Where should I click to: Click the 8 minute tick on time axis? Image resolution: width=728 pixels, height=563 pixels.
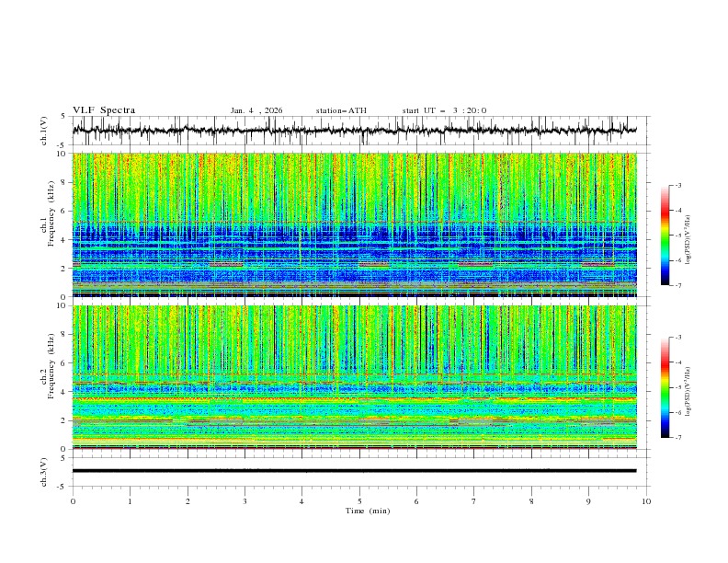point(531,501)
